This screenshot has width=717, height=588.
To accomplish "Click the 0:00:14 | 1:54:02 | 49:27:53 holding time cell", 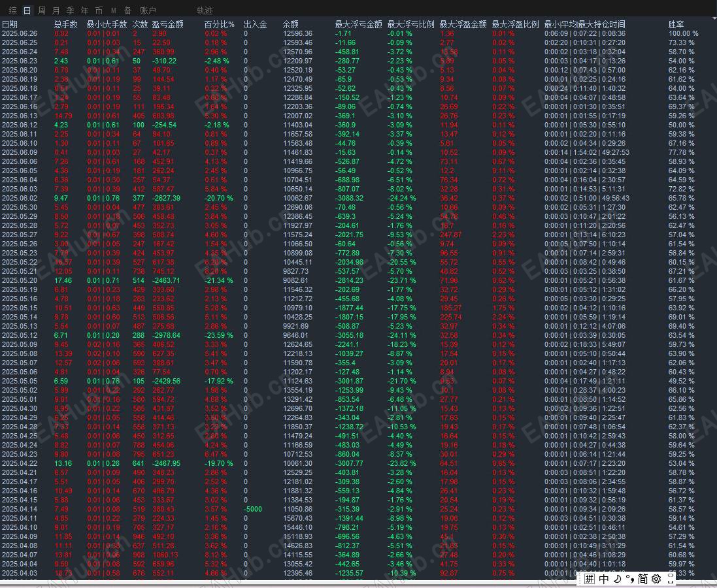I will [x=587, y=152].
